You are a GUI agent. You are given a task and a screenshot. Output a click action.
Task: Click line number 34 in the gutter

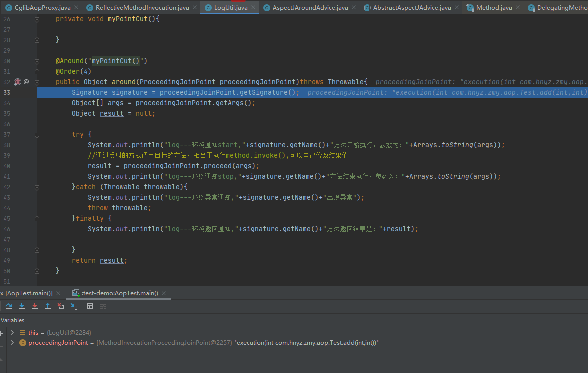point(7,103)
